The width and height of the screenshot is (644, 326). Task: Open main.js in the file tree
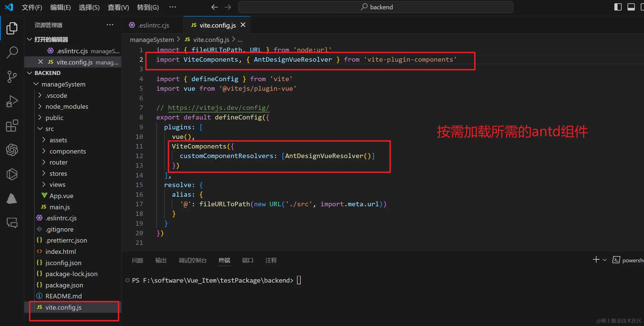[x=73, y=207]
